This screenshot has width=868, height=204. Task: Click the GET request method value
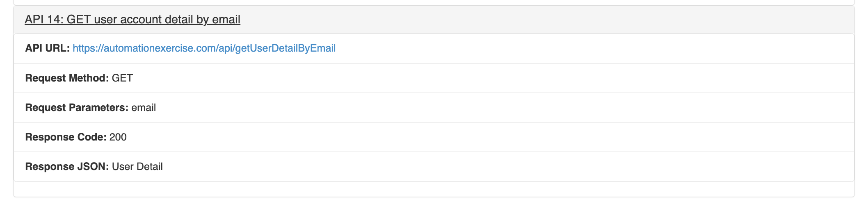tap(122, 78)
